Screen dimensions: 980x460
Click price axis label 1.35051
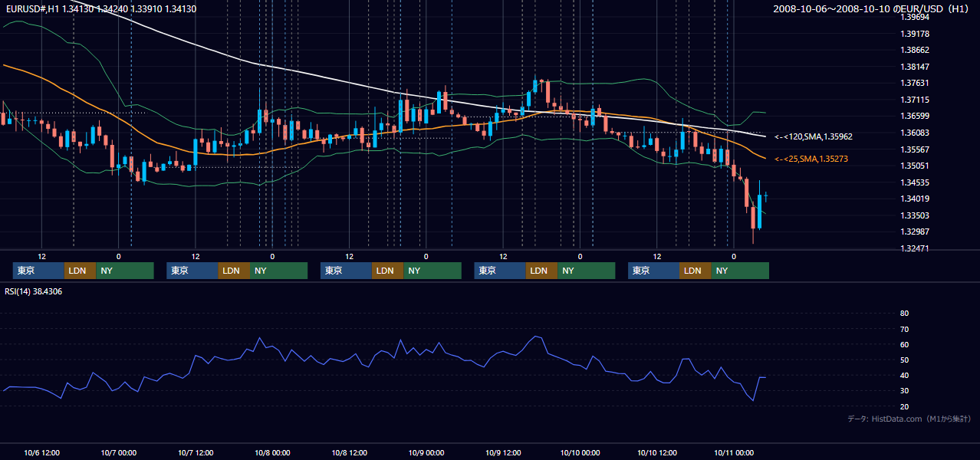click(x=915, y=166)
